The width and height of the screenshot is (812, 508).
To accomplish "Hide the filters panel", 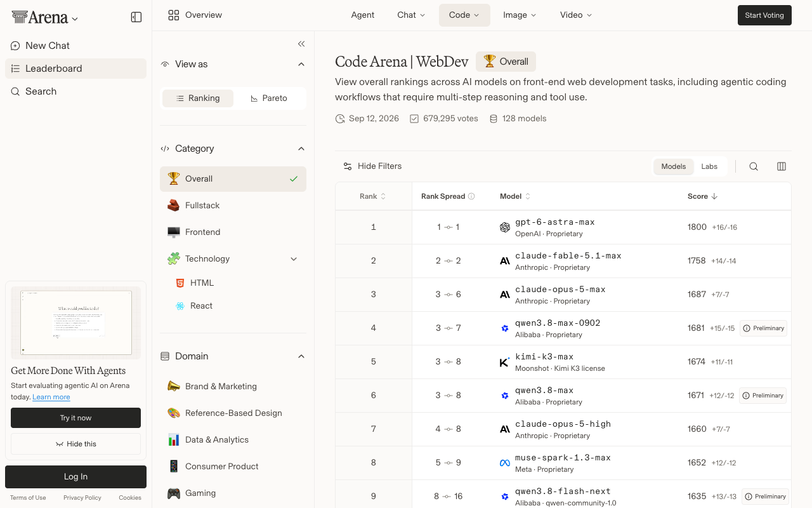I will click(372, 166).
